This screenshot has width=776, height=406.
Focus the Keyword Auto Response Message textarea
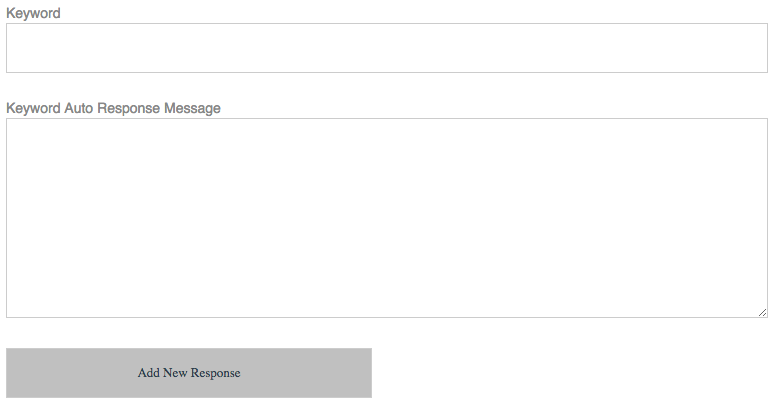coord(387,218)
